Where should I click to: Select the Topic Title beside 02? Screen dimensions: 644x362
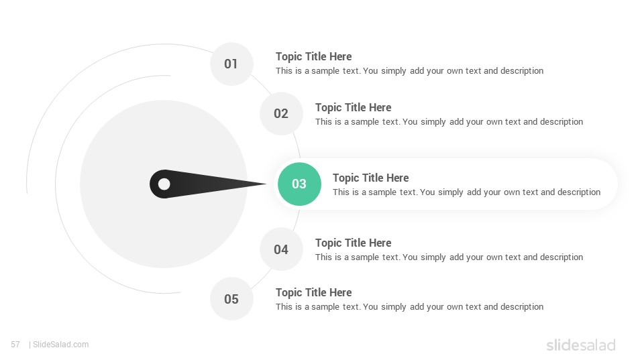(354, 107)
